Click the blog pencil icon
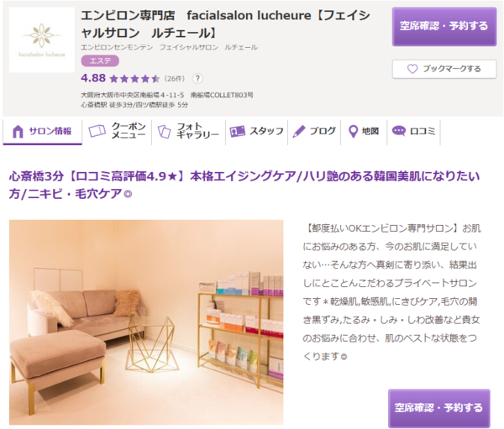 click(x=299, y=132)
